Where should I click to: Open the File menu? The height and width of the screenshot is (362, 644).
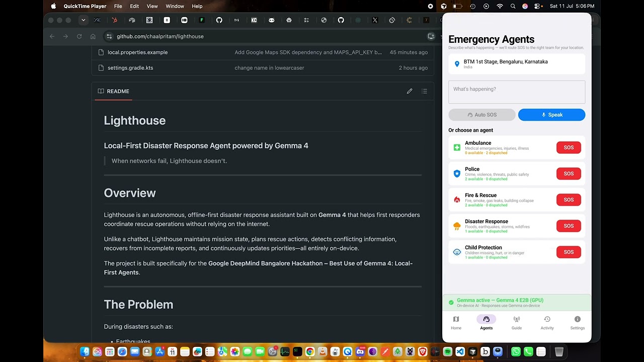point(118,6)
